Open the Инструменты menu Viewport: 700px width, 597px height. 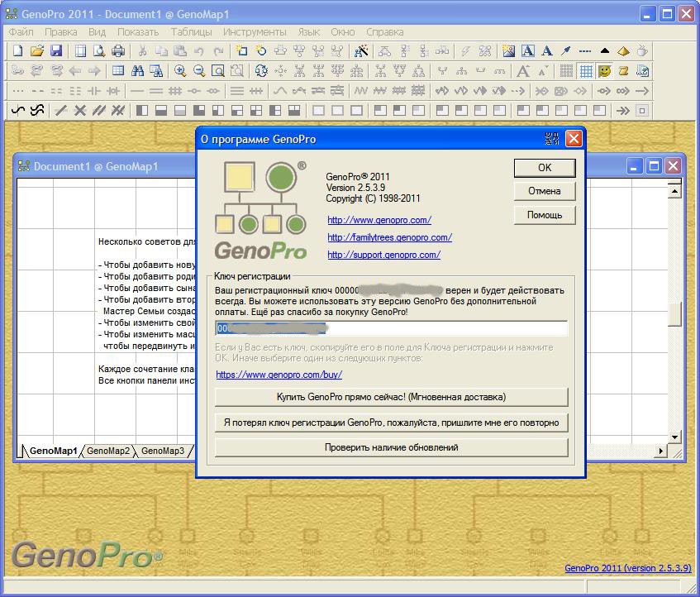click(x=255, y=32)
